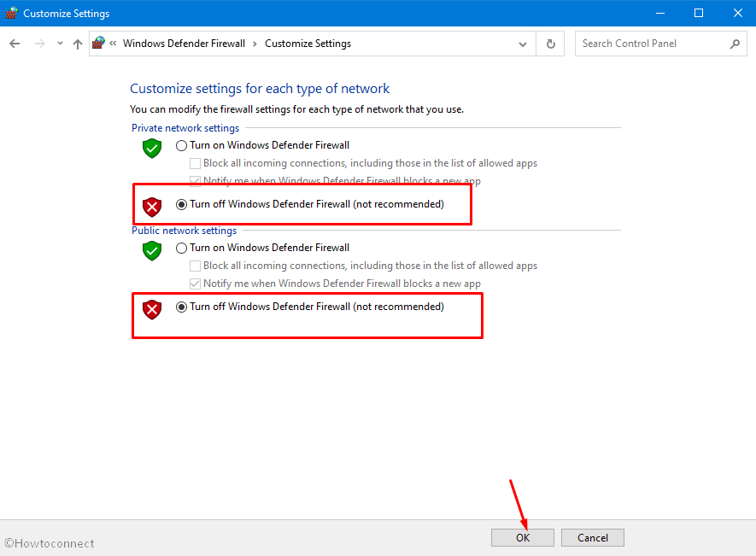Click the 'Public network settings' heading
Image resolution: width=756 pixels, height=556 pixels.
[x=185, y=231]
